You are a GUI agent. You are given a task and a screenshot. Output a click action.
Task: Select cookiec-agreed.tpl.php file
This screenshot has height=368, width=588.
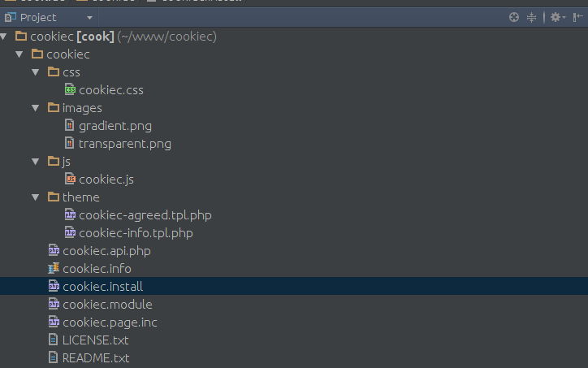145,215
